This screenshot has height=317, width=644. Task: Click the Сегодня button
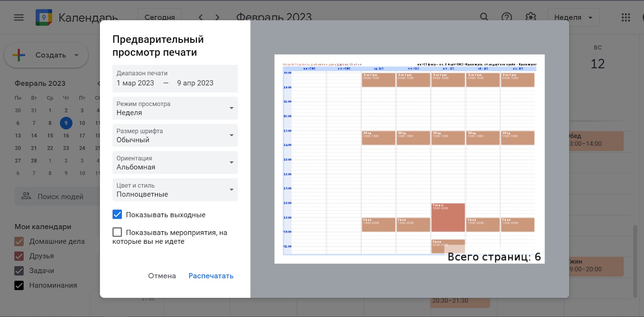pos(160,17)
